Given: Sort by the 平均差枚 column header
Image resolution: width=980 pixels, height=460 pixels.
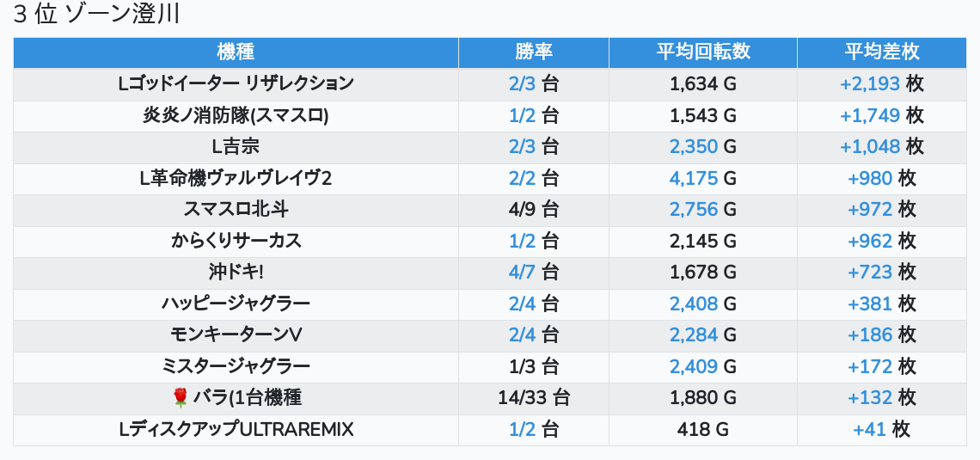Looking at the screenshot, I should tap(881, 52).
